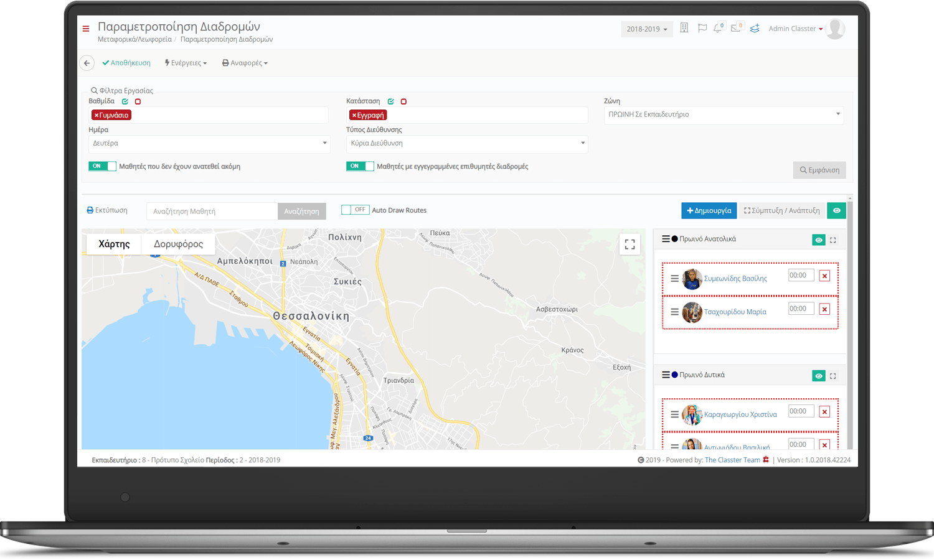Open the 2018-2019 period dropdown
This screenshot has width=934, height=560.
point(647,29)
